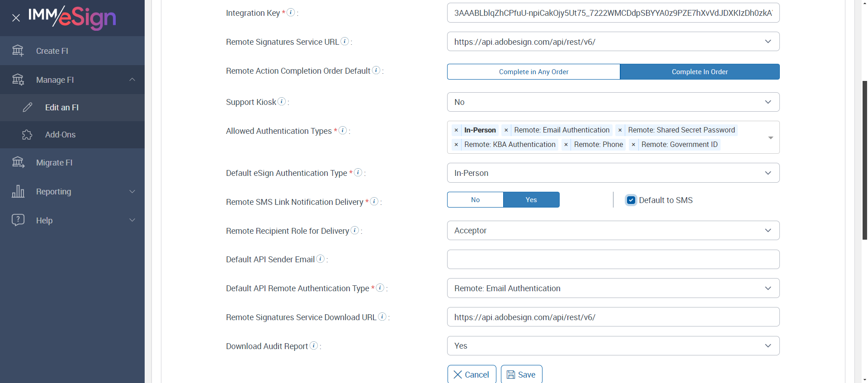Open Migrate FI in sidebar
The image size is (868, 383).
72,162
